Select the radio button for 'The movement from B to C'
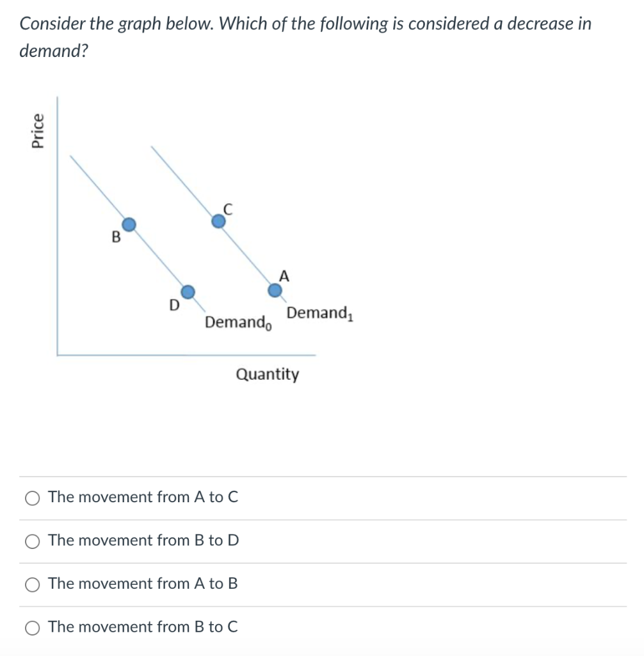Viewport: 644px width, 656px height. coord(33,627)
